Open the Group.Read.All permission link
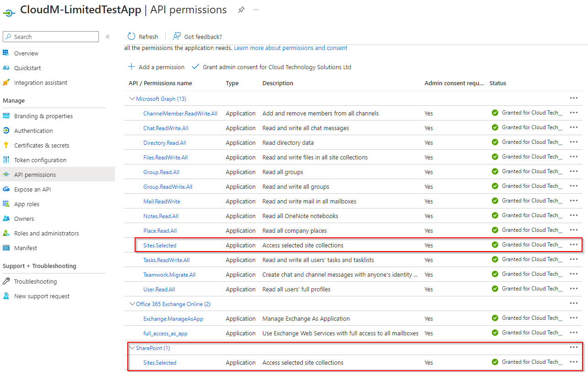This screenshot has width=588, height=372. [161, 172]
